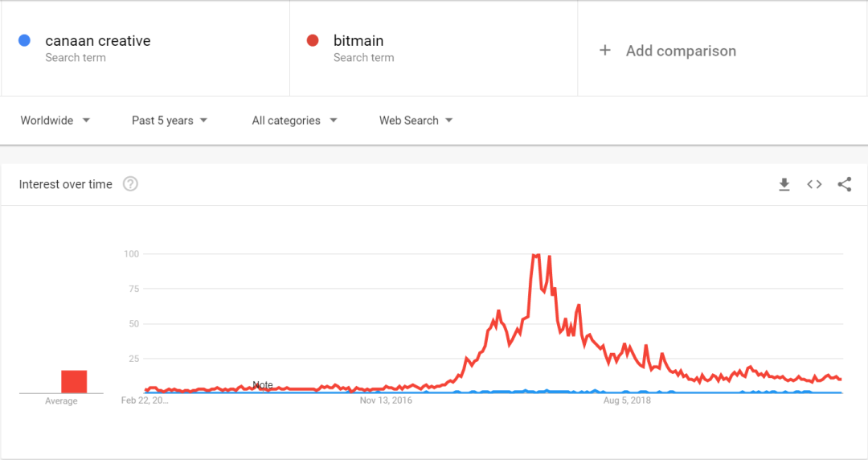The height and width of the screenshot is (460, 868).
Task: Click the embed code icon
Action: (814, 184)
